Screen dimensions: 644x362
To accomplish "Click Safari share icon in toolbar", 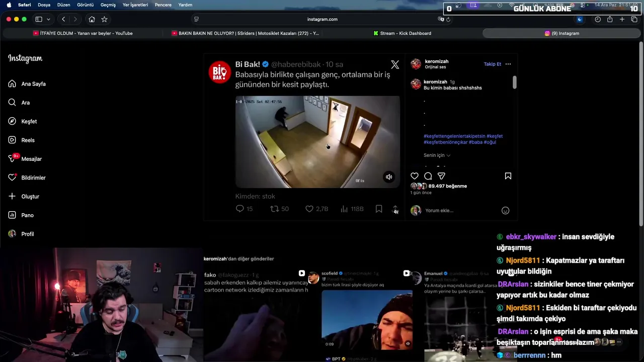I will tap(610, 19).
